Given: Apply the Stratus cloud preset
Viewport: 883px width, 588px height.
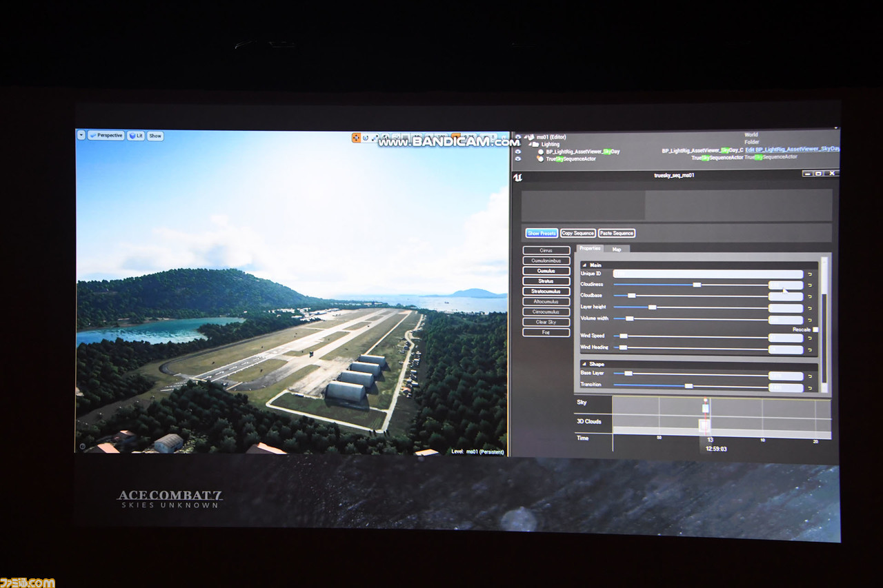Looking at the screenshot, I should point(546,281).
